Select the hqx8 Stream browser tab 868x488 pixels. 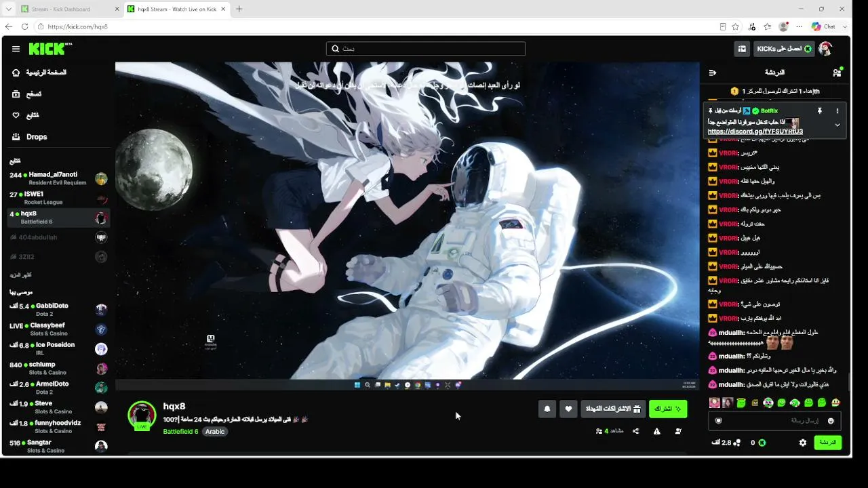pyautogui.click(x=177, y=9)
